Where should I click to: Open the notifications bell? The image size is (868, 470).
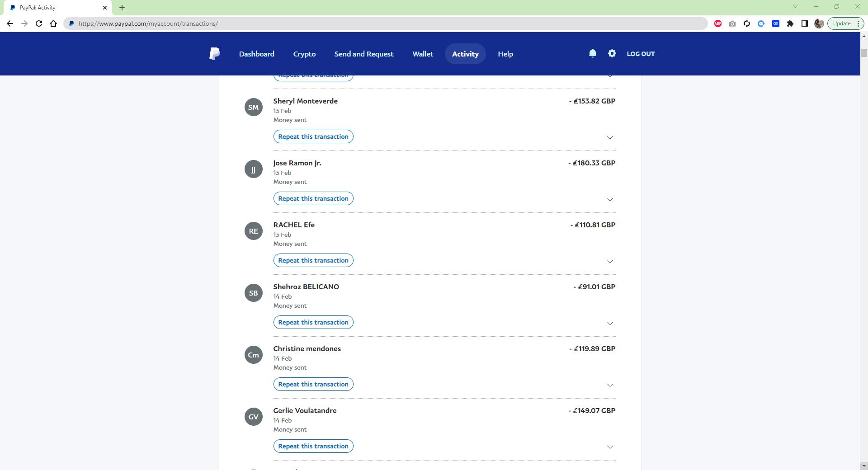point(592,53)
